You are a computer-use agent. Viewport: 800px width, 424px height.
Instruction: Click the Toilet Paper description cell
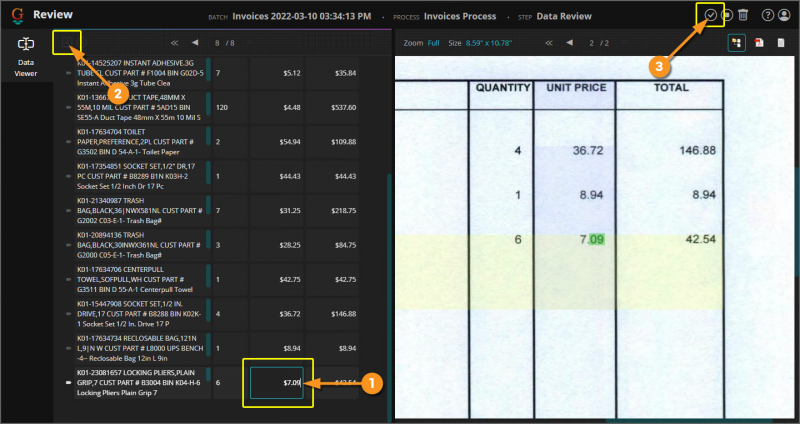pyautogui.click(x=142, y=142)
